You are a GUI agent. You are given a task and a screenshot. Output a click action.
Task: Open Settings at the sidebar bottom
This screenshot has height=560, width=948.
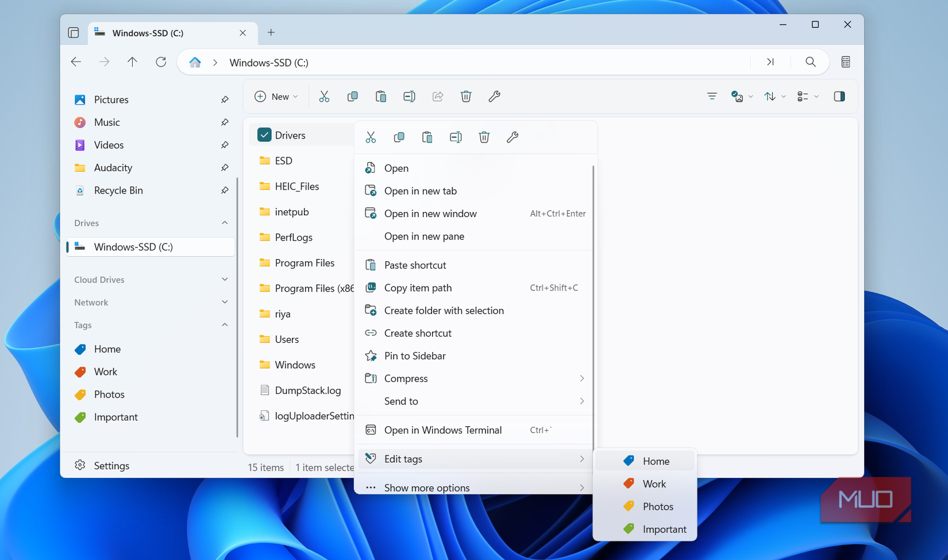tap(111, 466)
